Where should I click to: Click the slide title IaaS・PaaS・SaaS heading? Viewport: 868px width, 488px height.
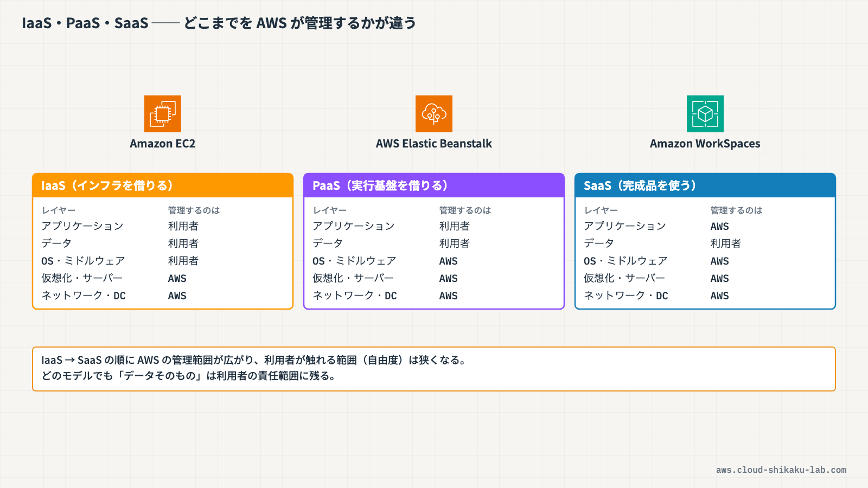(x=219, y=23)
